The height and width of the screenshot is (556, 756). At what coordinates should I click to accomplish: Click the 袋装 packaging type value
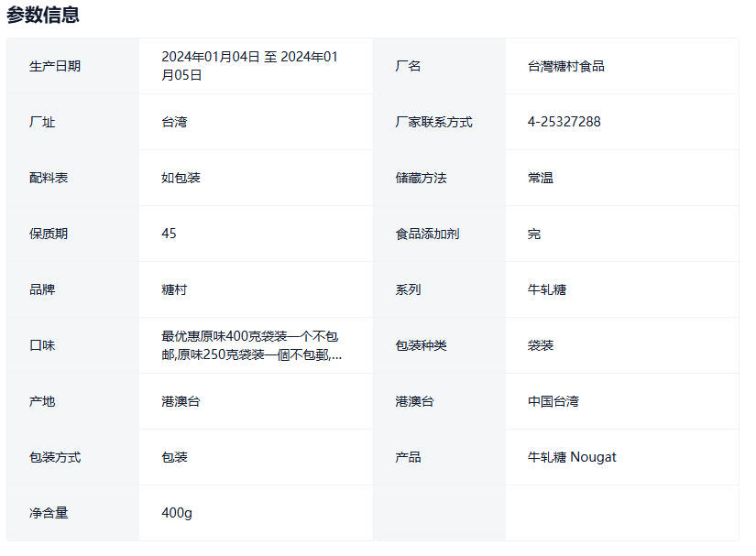point(541,345)
